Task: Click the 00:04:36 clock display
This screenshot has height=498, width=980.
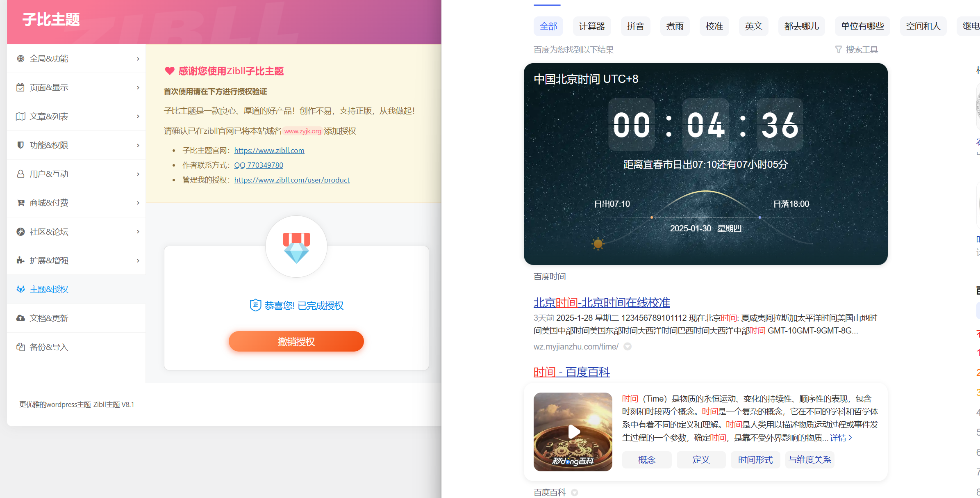Action: click(706, 125)
